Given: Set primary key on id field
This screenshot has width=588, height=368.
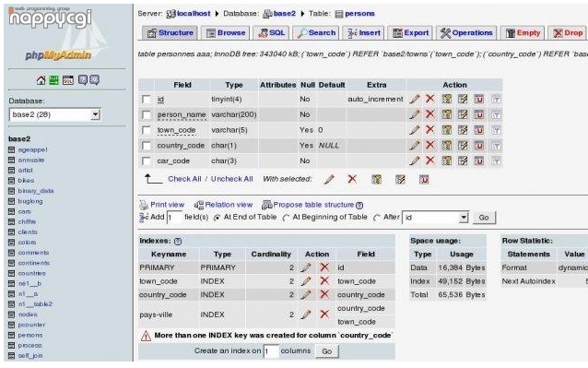Looking at the screenshot, I should click(447, 99).
